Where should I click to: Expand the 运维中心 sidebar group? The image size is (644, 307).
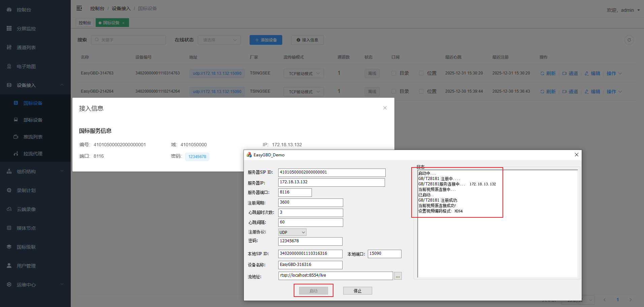pyautogui.click(x=35, y=285)
